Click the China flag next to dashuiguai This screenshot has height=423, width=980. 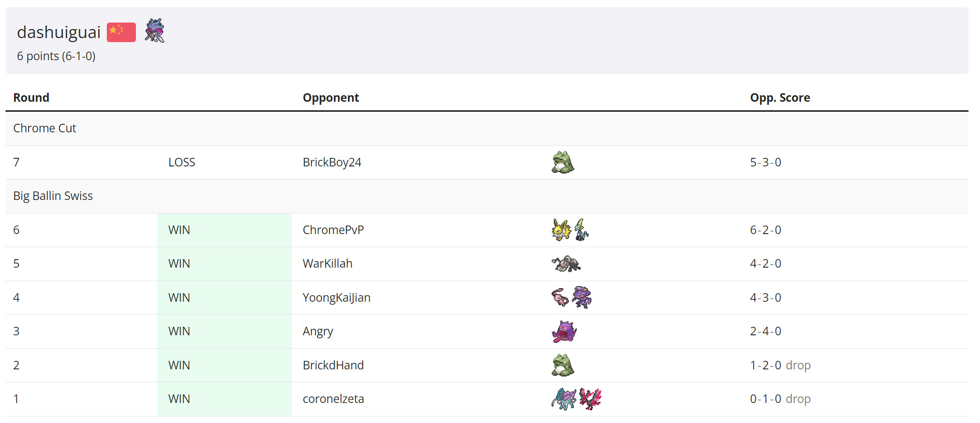[121, 32]
